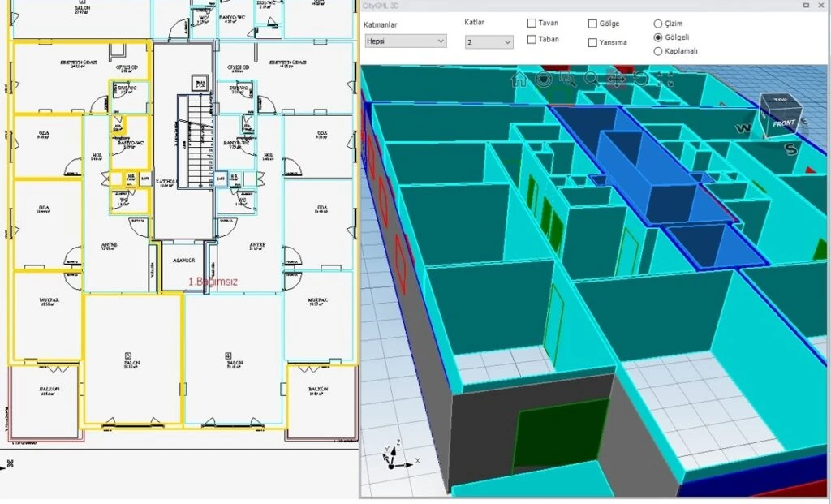Select the zoom window tool icon
This screenshot has height=504, width=831.
coord(568,80)
